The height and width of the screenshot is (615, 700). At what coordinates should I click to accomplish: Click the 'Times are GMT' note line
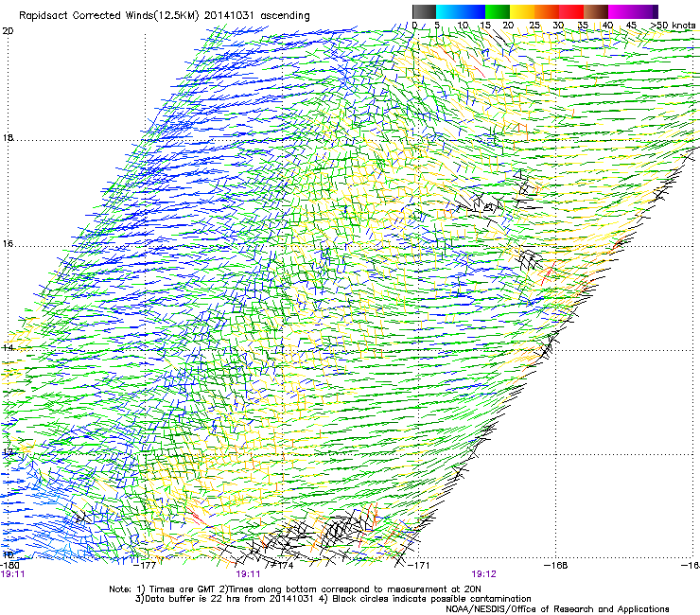295,589
